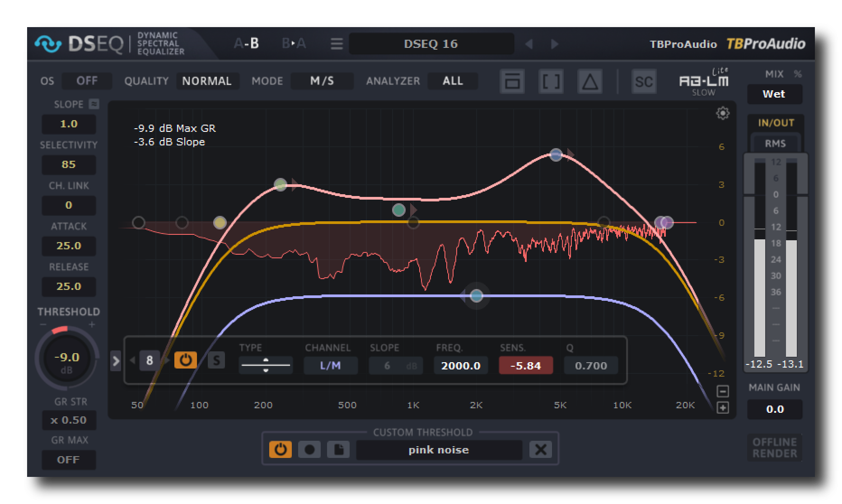Copy B to A with B▸A button
This screenshot has width=842, height=504.
click(294, 43)
